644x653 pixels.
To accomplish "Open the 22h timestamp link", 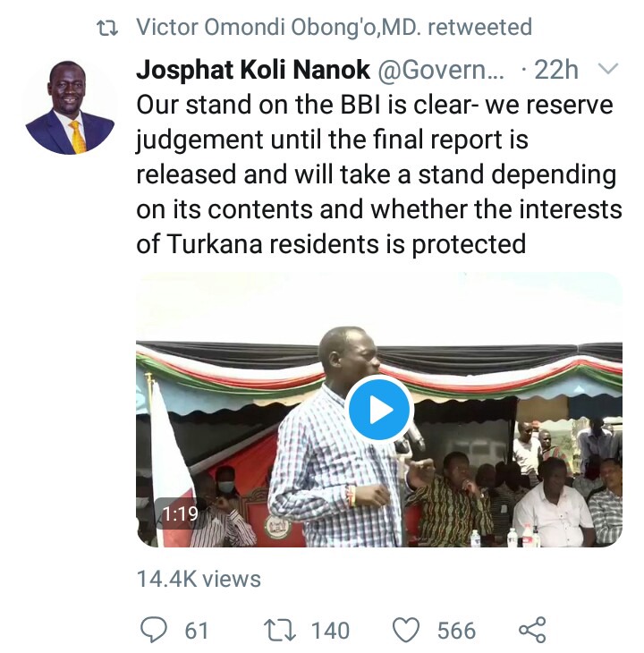I will (561, 70).
